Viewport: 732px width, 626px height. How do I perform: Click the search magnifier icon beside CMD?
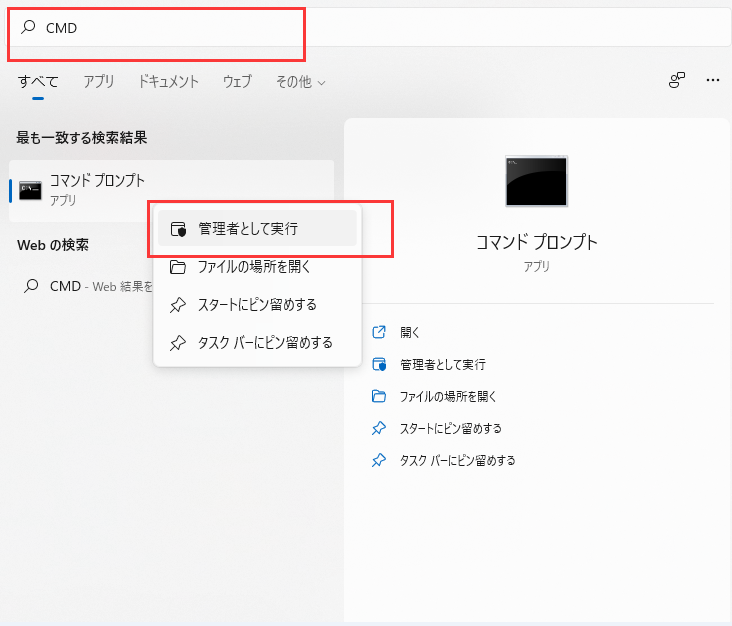28,27
